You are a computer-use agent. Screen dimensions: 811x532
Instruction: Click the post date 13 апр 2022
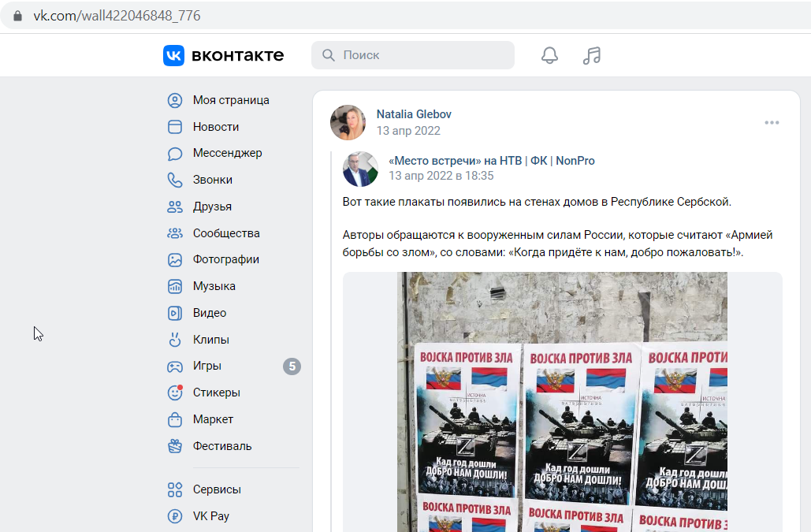[408, 131]
